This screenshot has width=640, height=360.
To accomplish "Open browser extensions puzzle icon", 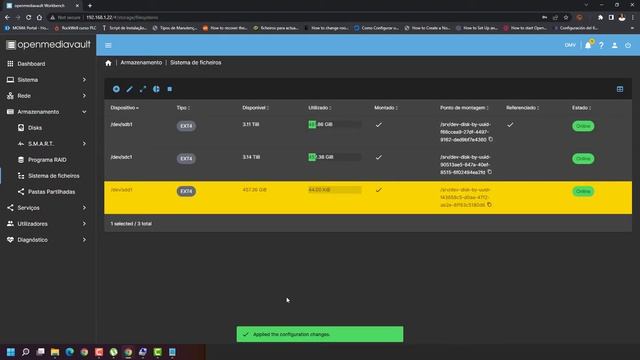I will (600, 18).
